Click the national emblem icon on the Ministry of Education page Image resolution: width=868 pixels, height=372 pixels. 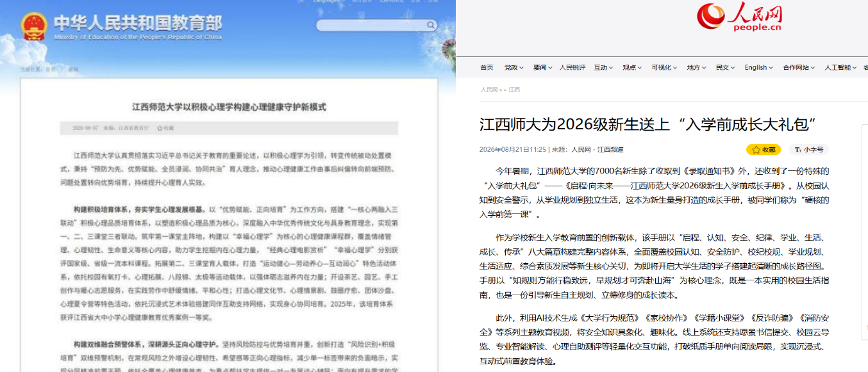(33, 28)
